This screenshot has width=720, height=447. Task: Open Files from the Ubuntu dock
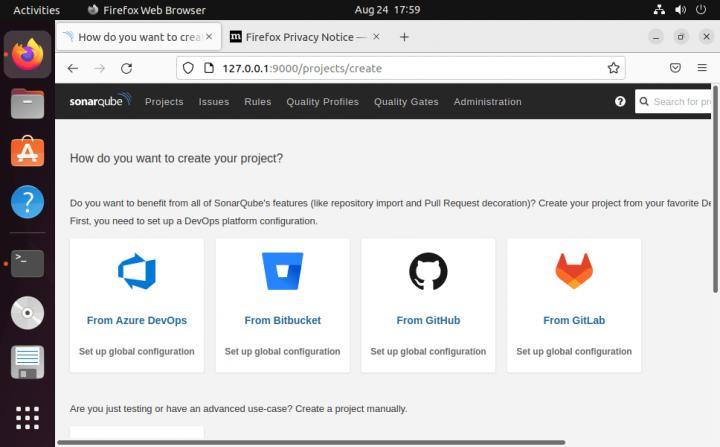[28, 104]
